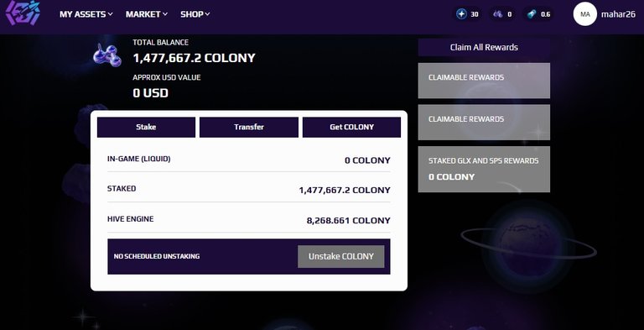Select the second CLAIMABLE REWARDS panel
Screen dimensions: 644x330
[x=484, y=123]
